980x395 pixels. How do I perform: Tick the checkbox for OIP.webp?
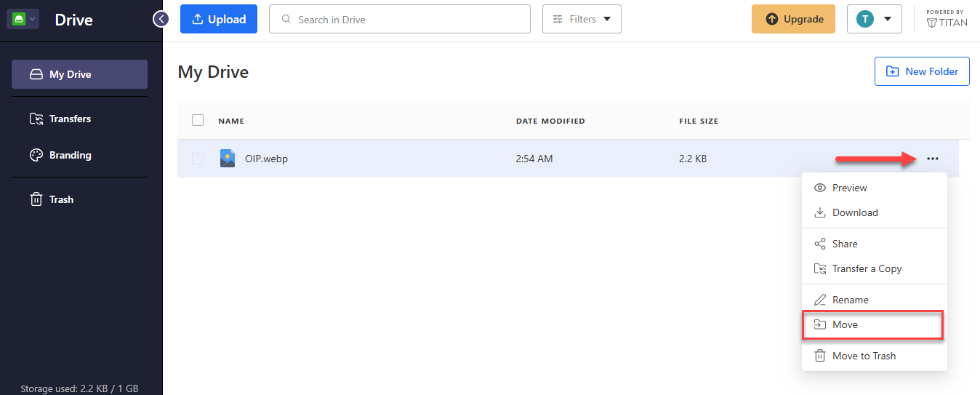tap(198, 159)
